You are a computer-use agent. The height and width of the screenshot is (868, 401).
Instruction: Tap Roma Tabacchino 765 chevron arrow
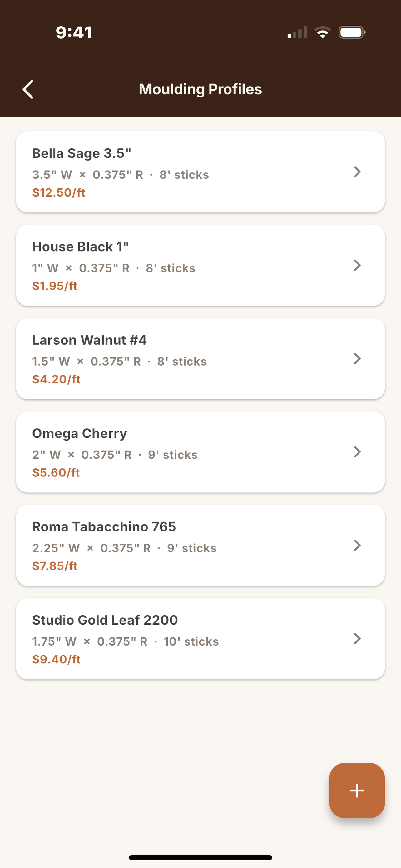(x=357, y=545)
